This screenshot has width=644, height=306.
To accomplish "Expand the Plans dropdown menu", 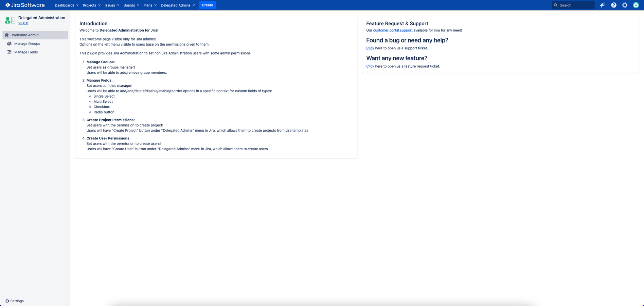I will click(150, 5).
